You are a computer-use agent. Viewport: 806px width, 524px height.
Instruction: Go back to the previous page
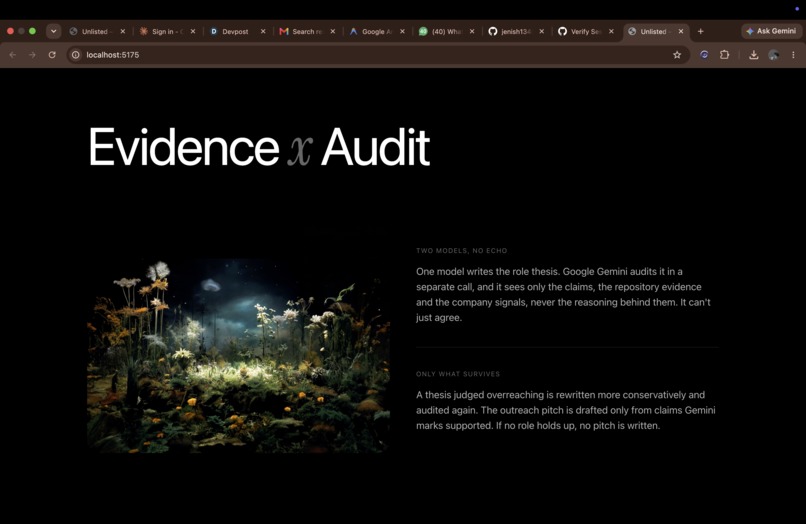click(13, 55)
